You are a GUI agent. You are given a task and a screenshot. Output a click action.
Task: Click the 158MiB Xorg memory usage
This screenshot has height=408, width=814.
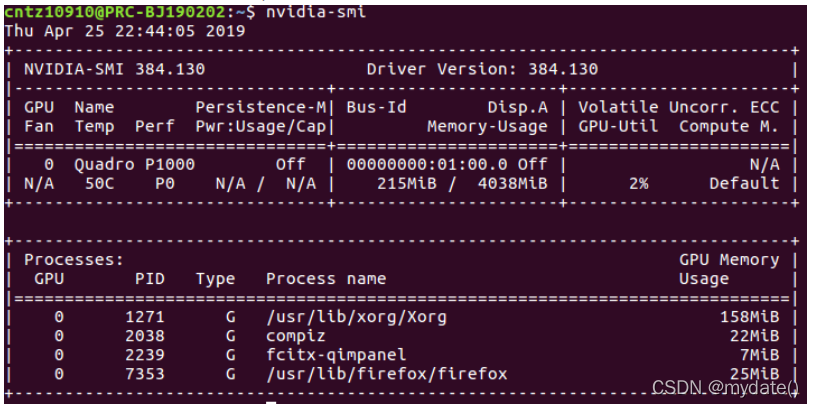[749, 317]
